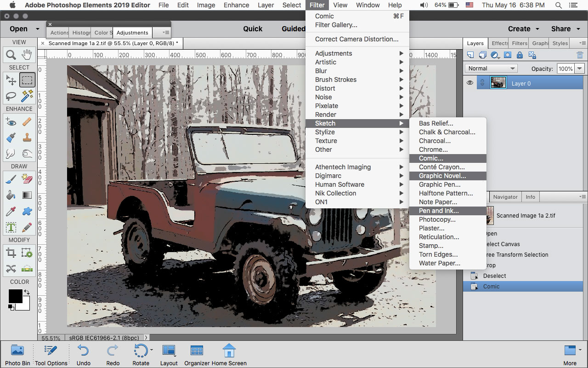Switch to Guided mode
This screenshot has width=588, height=368.
(x=294, y=29)
